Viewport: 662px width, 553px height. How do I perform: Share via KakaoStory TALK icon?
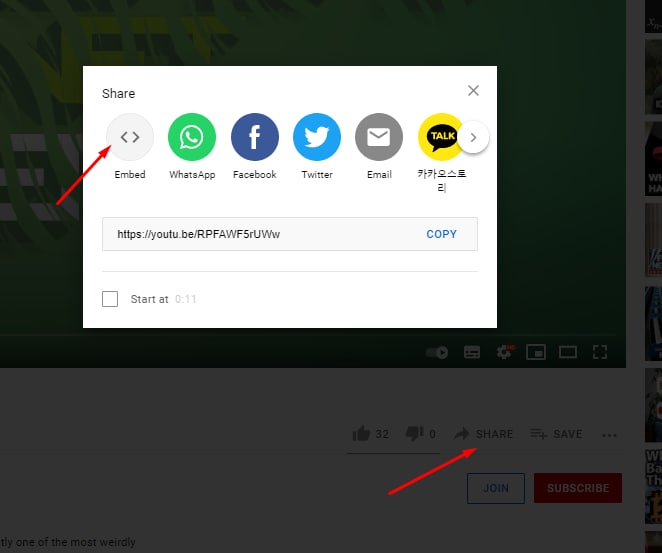click(x=439, y=137)
